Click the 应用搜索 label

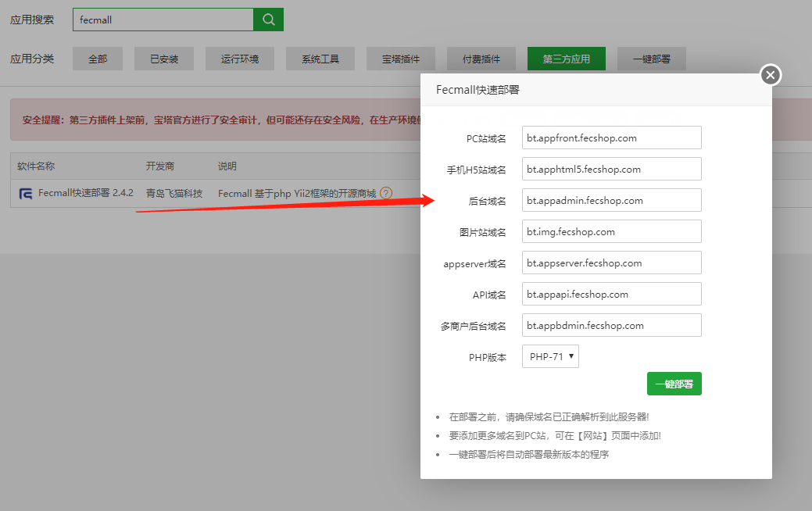32,20
